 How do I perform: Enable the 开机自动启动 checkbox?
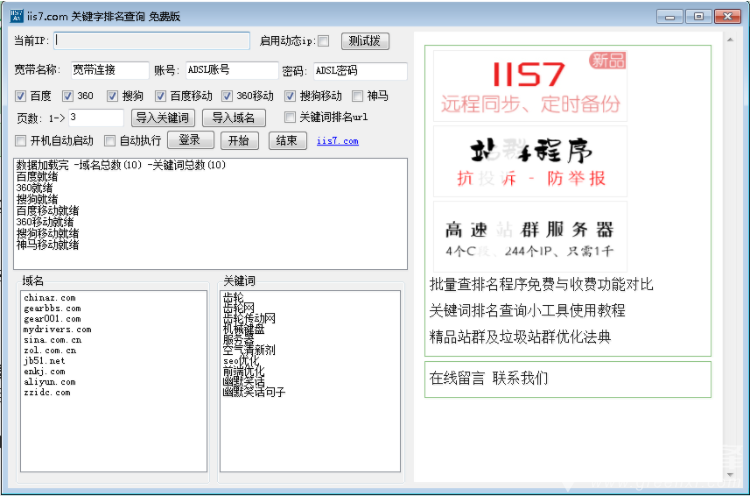click(x=21, y=141)
